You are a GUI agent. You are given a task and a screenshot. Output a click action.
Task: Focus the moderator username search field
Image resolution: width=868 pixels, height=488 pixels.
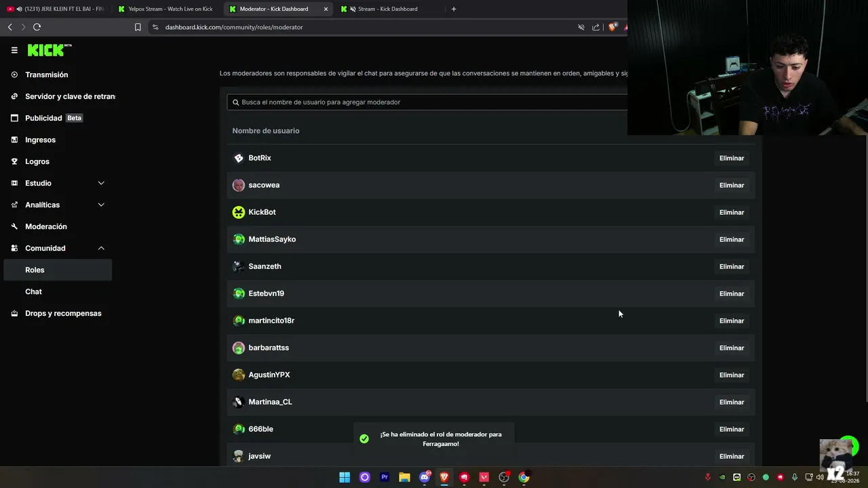[x=427, y=102]
